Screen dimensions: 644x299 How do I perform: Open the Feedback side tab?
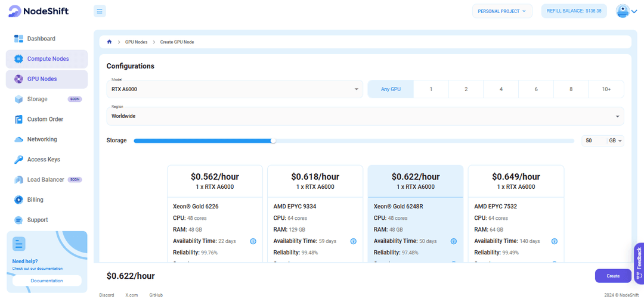tap(639, 263)
